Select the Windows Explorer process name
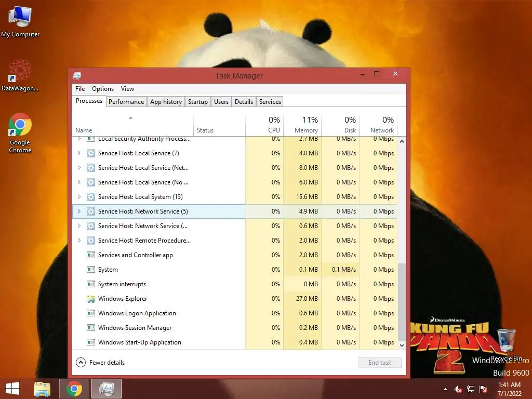Image resolution: width=532 pixels, height=399 pixels. tap(123, 299)
